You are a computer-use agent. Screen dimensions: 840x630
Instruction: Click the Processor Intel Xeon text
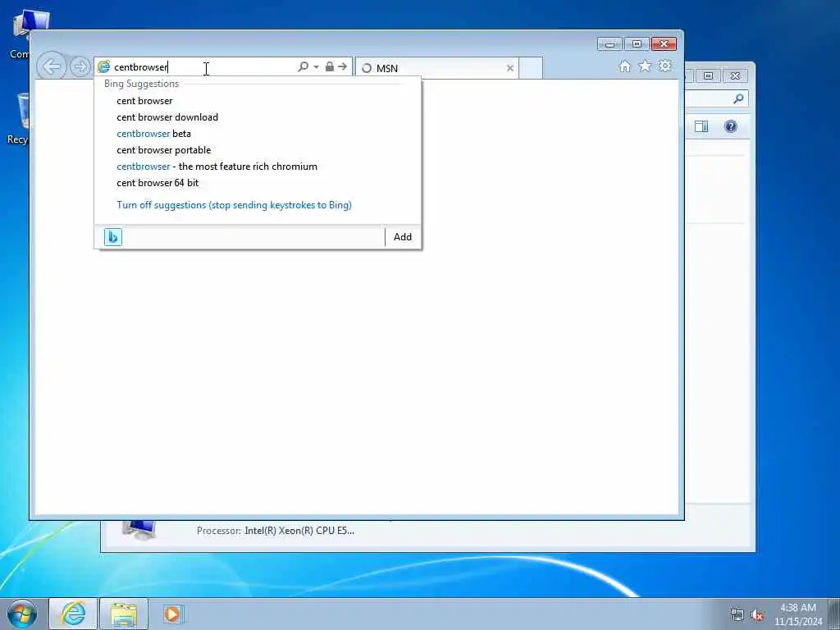pos(276,531)
